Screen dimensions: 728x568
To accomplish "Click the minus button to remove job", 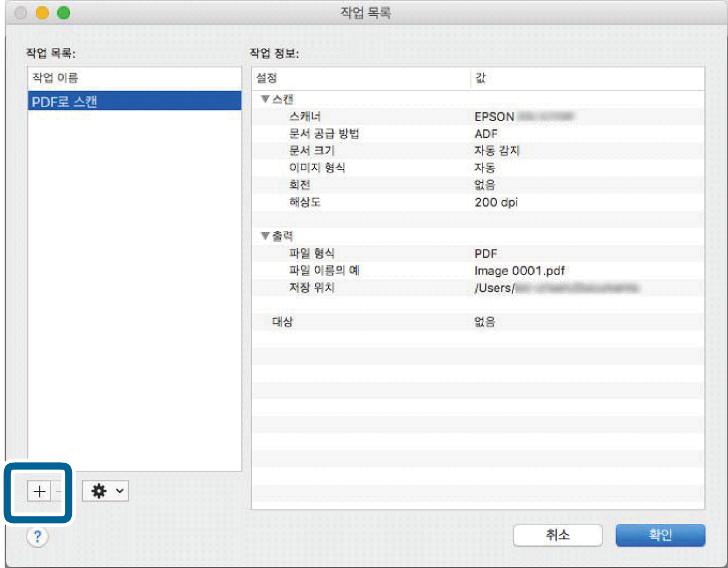I will tap(58, 492).
